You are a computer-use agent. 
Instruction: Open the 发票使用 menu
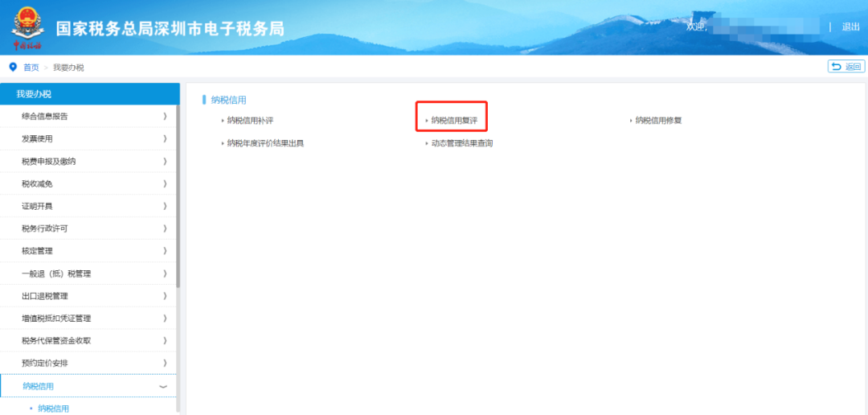coord(90,138)
